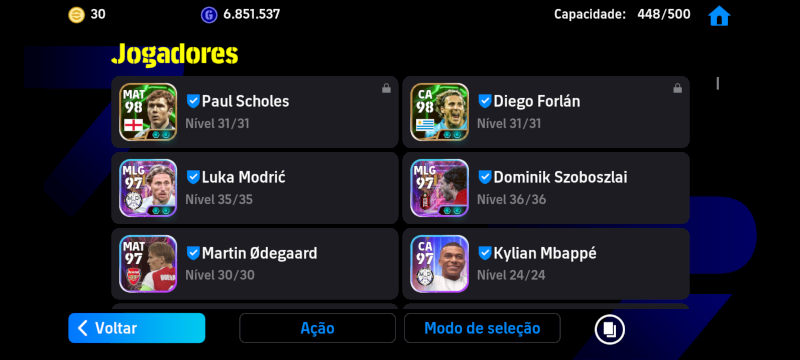Tap lock icon on Paul Scholes card
Screen dimensions: 800x360
coord(386,88)
